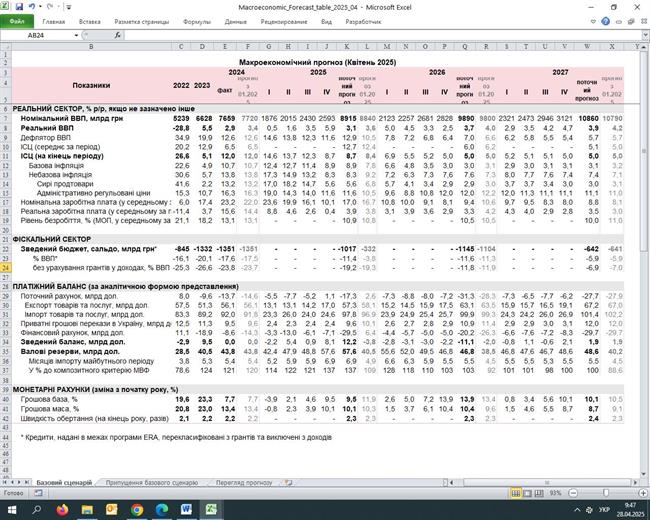This screenshot has width=650, height=520.
Task: Click the Показники header cell
Action: [91, 85]
